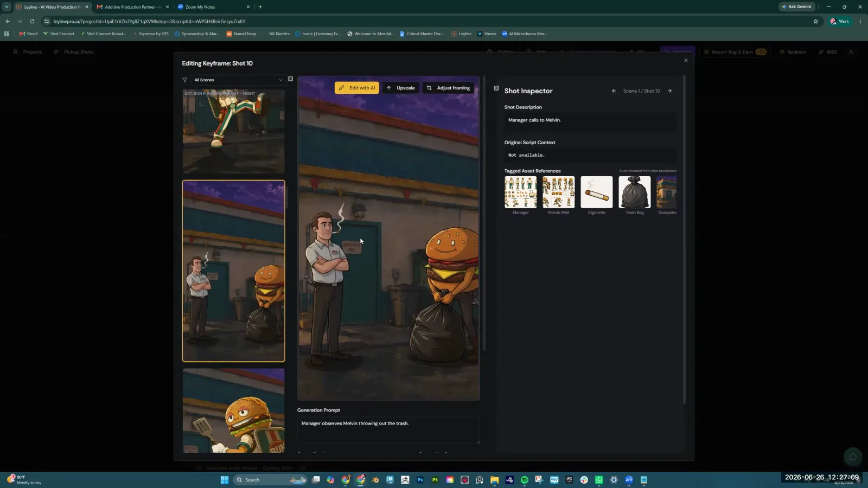This screenshot has height=488, width=868.
Task: Open Substance Painter from the taskbar
Action: [435, 480]
